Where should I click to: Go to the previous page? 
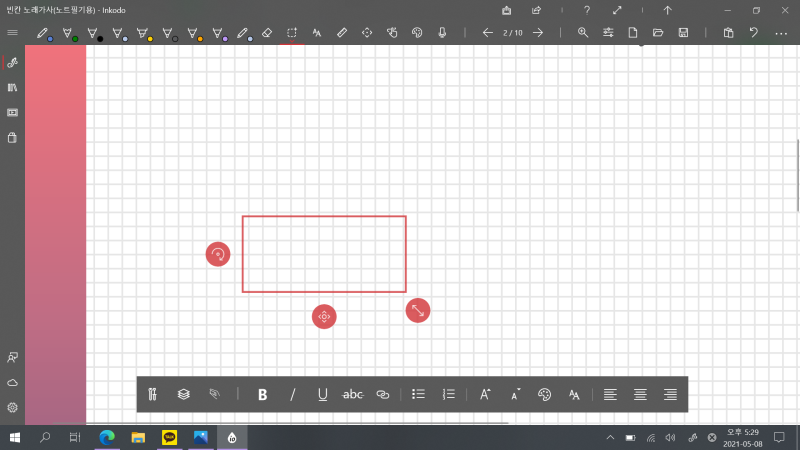tap(488, 33)
